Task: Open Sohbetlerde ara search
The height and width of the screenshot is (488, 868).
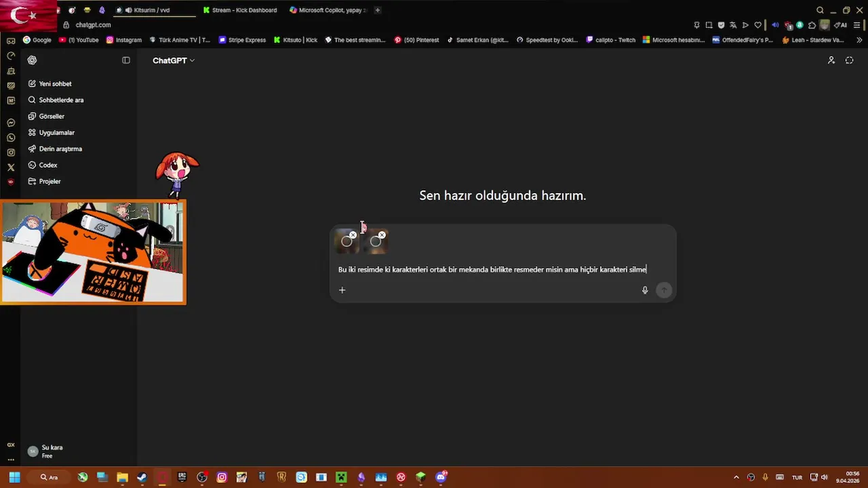Action: 56,100
